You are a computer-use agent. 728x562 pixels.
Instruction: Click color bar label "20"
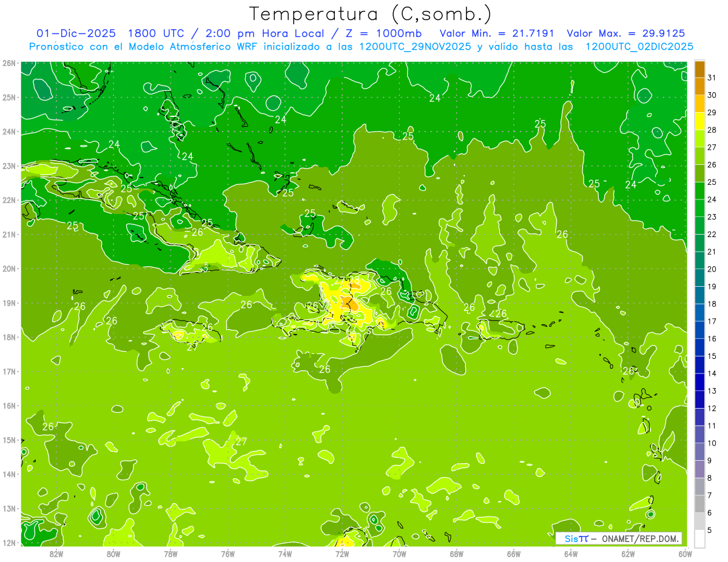(x=712, y=269)
